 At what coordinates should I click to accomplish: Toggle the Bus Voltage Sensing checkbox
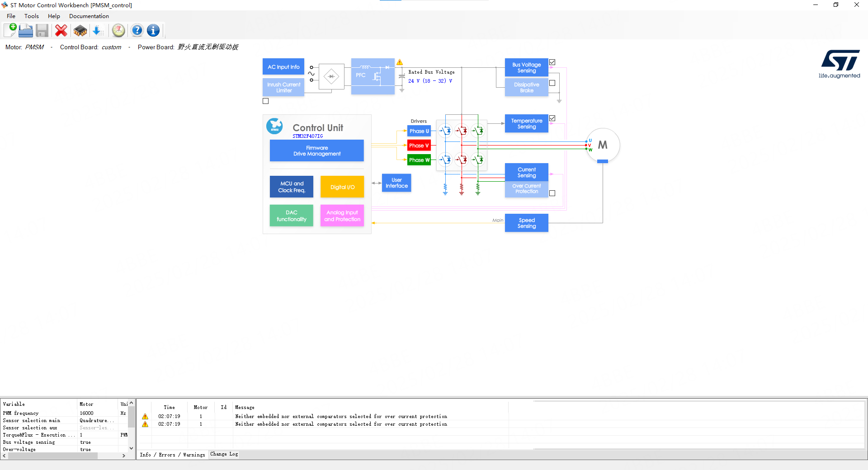[x=552, y=62]
